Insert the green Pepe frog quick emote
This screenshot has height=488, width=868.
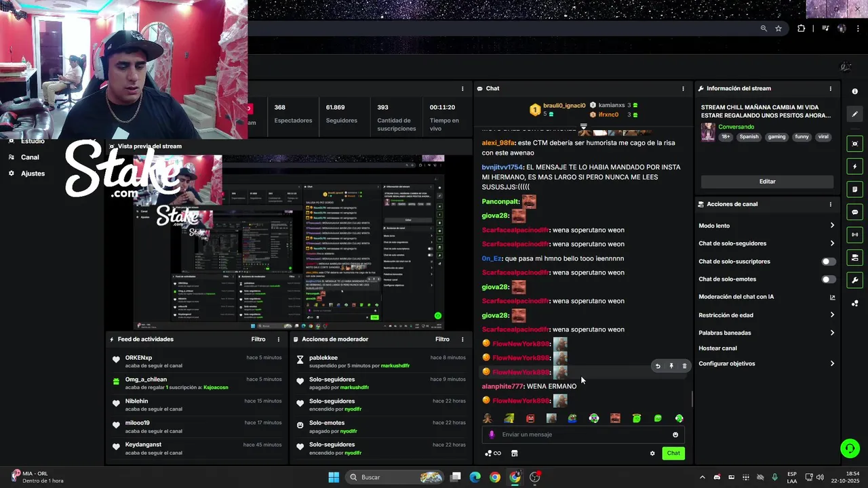tap(572, 418)
